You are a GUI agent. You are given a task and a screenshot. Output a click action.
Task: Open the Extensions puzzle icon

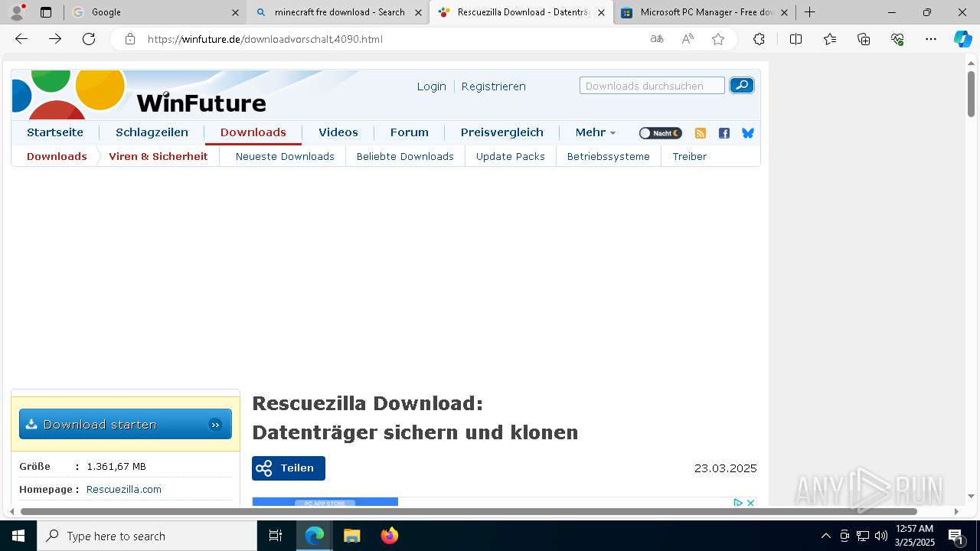(759, 39)
